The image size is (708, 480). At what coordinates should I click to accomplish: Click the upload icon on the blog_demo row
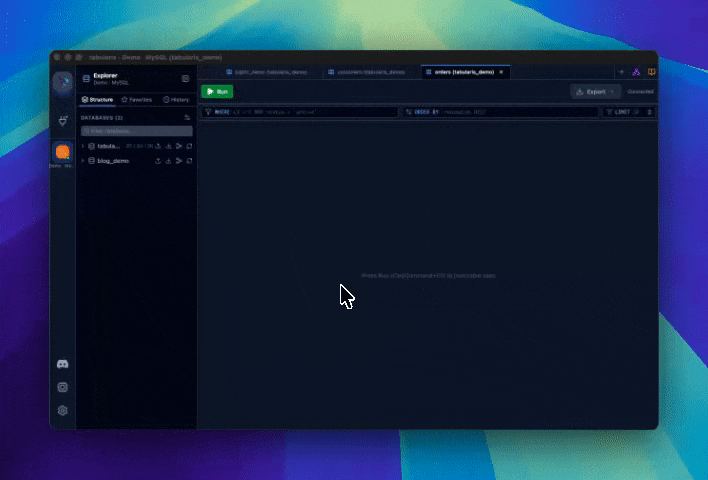(158, 161)
